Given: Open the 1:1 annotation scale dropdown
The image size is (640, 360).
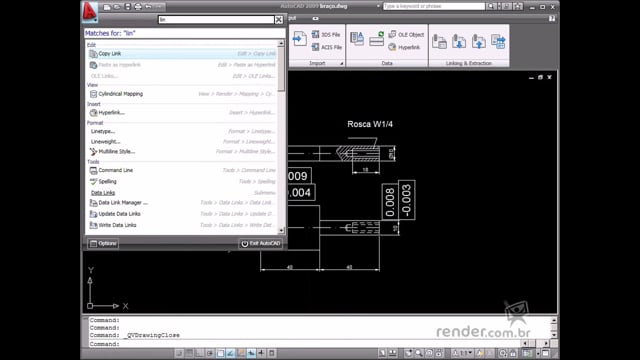Looking at the screenshot, I should coord(462,353).
